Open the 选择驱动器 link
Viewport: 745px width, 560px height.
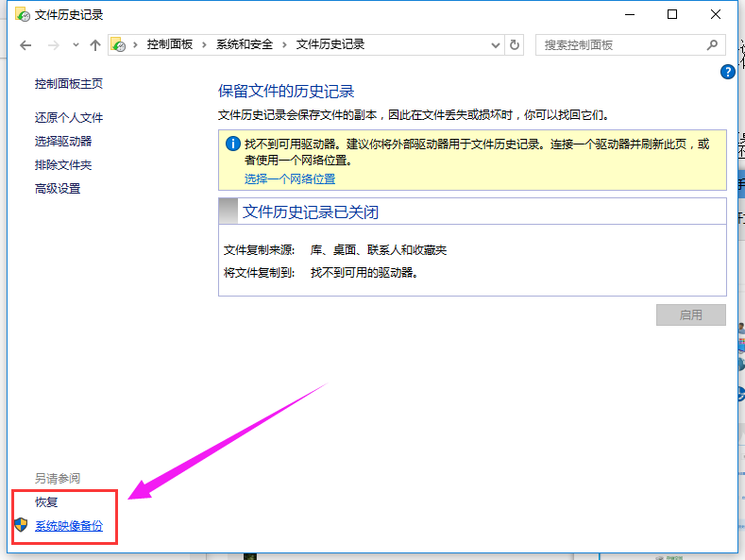(x=63, y=142)
